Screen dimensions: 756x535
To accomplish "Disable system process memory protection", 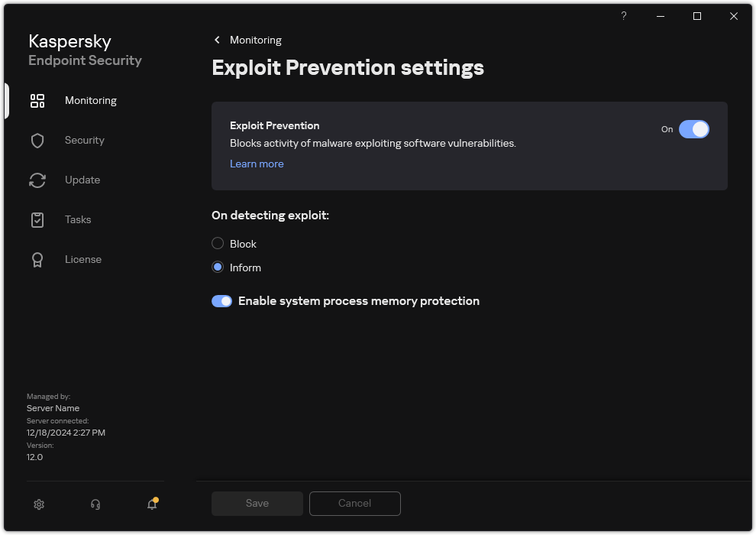I will [221, 300].
